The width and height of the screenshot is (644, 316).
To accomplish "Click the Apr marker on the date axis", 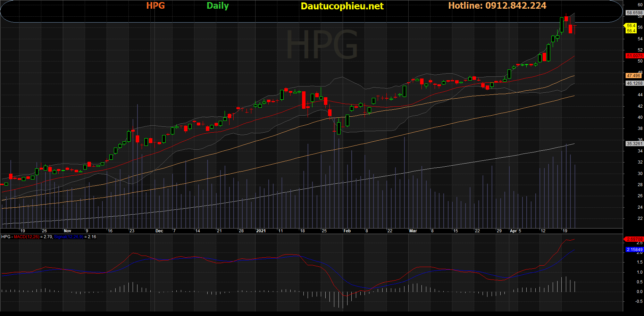I will tap(513, 231).
